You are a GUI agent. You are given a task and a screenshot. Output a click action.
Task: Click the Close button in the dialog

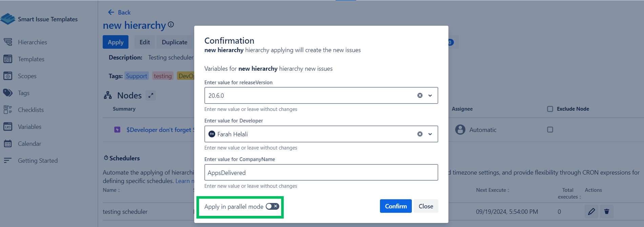coord(426,206)
